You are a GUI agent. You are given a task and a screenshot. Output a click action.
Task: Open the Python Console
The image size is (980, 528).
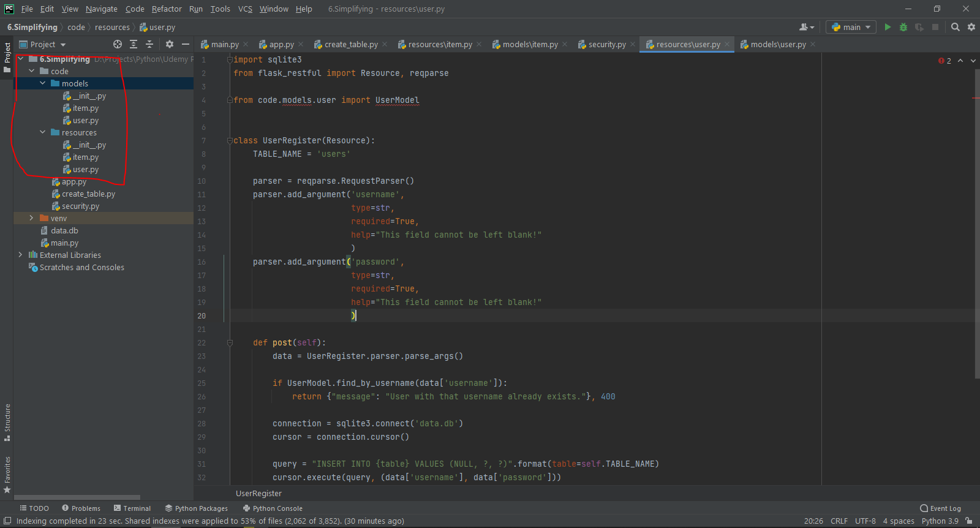pos(273,508)
